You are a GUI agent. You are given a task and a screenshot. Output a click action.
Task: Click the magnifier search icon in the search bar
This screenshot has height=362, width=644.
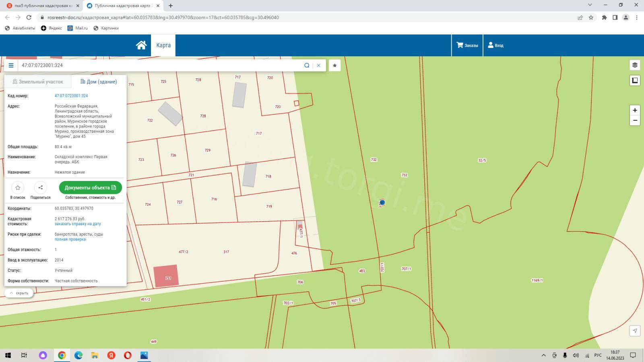307,66
